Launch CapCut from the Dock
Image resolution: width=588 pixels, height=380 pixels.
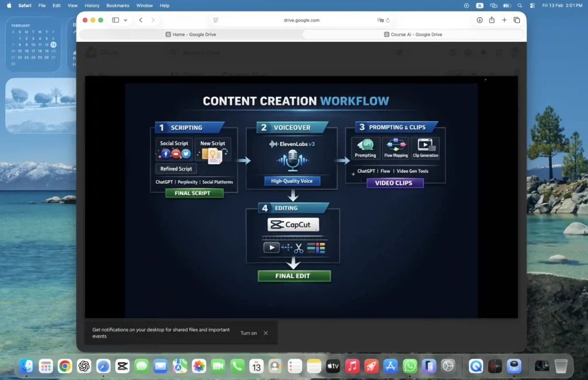tap(122, 366)
